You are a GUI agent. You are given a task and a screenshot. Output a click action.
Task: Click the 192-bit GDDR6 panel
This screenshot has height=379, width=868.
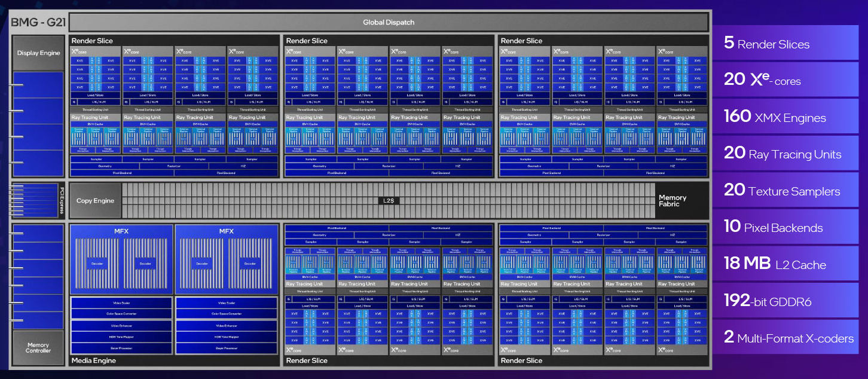click(786, 301)
